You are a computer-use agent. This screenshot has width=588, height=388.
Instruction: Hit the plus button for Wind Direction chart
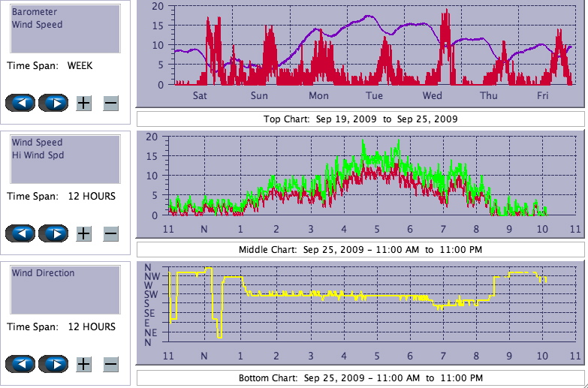(x=84, y=364)
